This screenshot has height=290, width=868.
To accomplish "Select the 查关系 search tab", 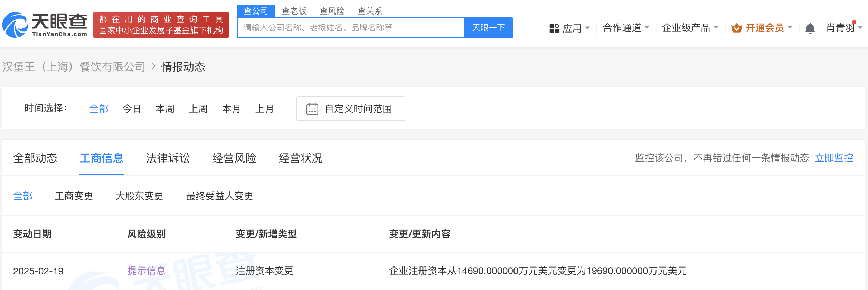I will point(370,11).
